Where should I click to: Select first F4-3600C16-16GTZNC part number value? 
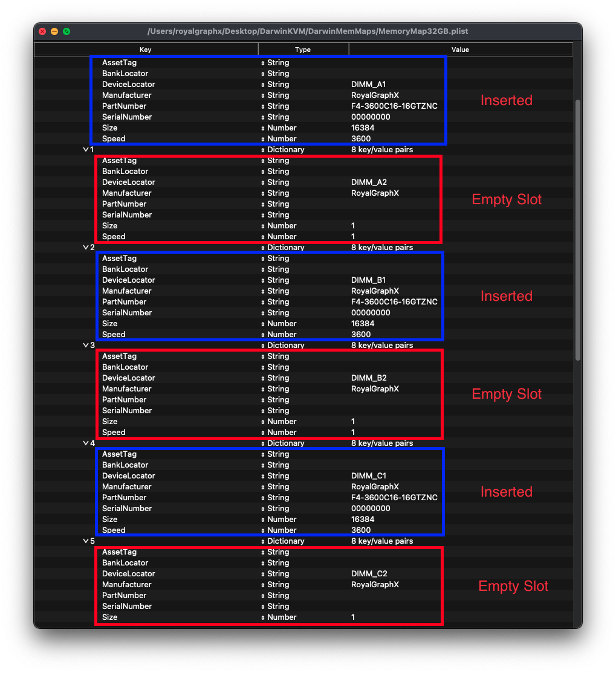[x=394, y=106]
